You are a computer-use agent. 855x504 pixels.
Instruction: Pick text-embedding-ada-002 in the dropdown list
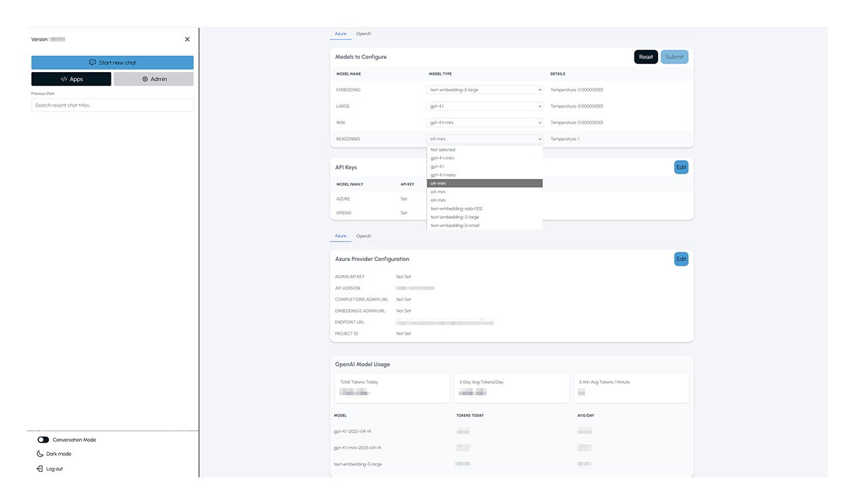[456, 208]
